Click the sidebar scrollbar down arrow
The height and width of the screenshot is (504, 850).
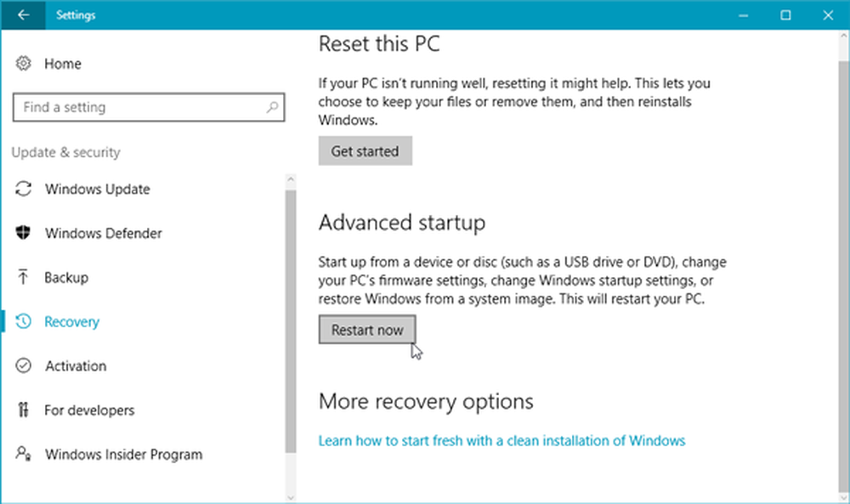tap(291, 497)
